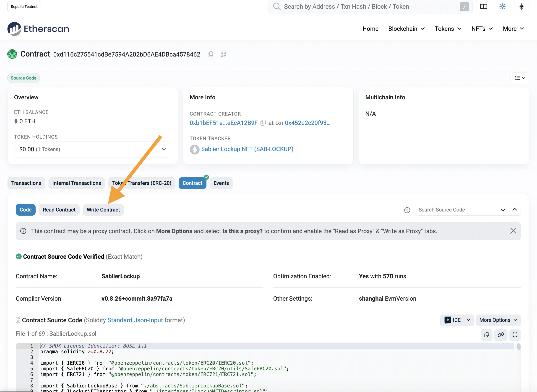Click the QR code icon next to contract address
The width and height of the screenshot is (537, 392).
pyautogui.click(x=224, y=54)
